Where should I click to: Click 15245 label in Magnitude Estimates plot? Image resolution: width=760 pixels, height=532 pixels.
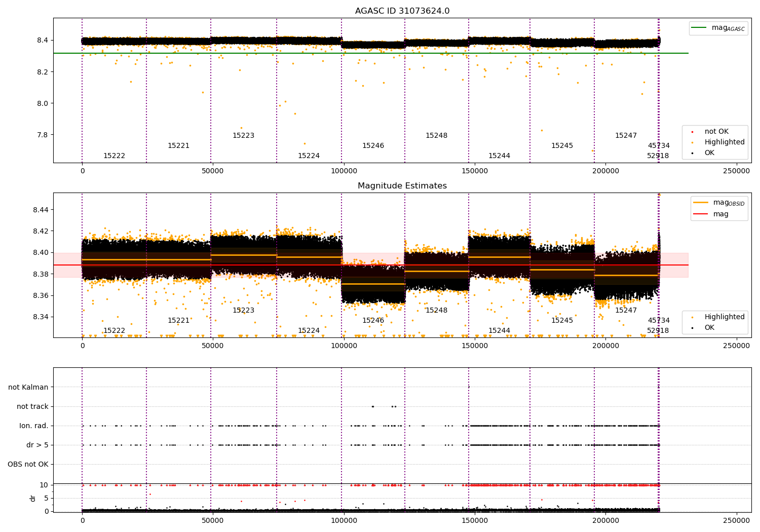[562, 321]
